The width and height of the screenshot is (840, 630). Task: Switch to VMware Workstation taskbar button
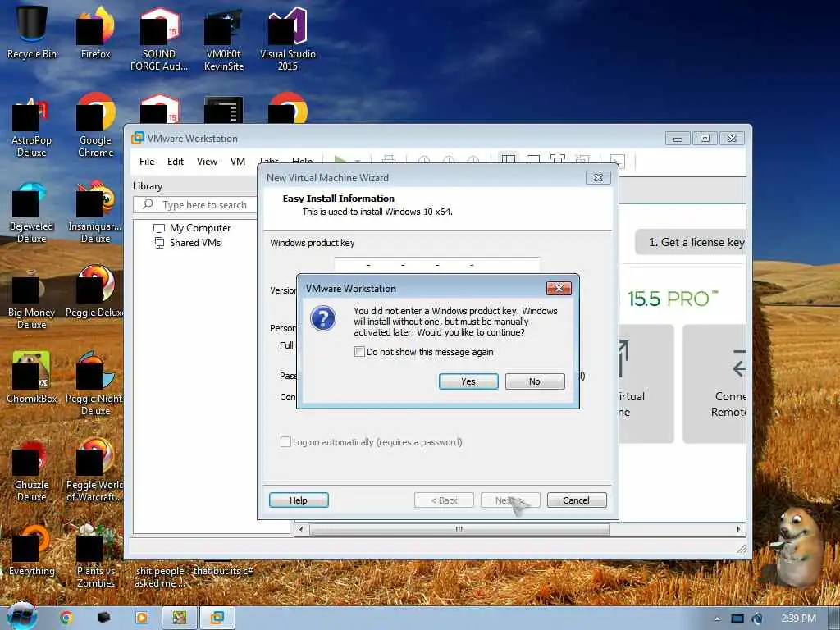click(217, 618)
